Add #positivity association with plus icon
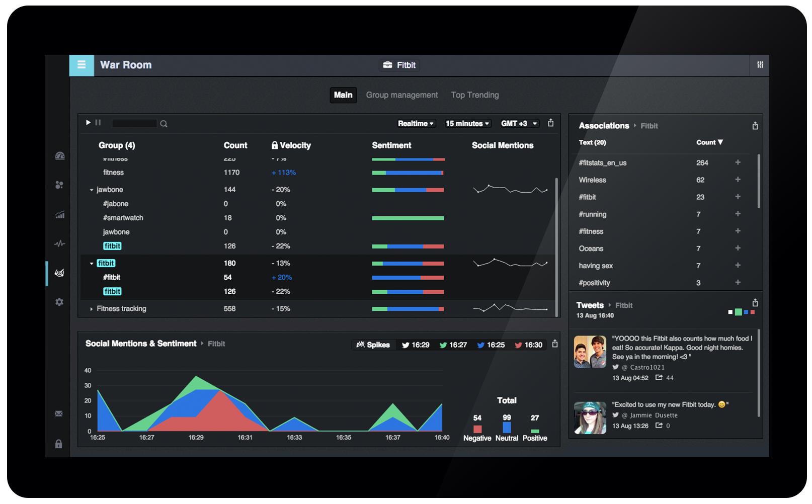Viewport: 812px width, 504px height. 738,282
